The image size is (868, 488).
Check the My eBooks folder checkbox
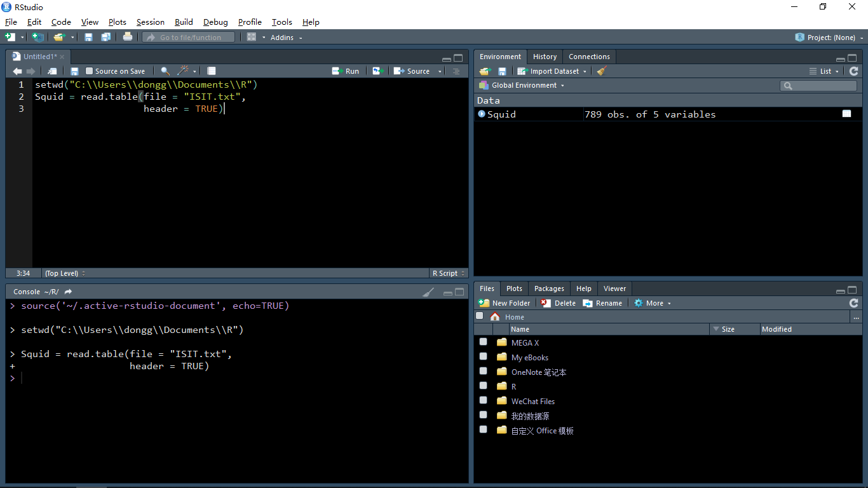pyautogui.click(x=484, y=356)
